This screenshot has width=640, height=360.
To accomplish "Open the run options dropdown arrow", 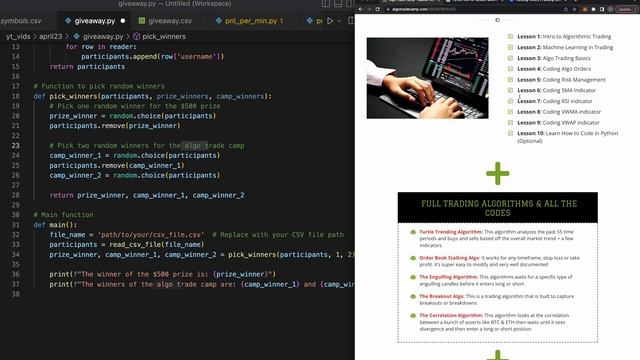I will pos(339,20).
